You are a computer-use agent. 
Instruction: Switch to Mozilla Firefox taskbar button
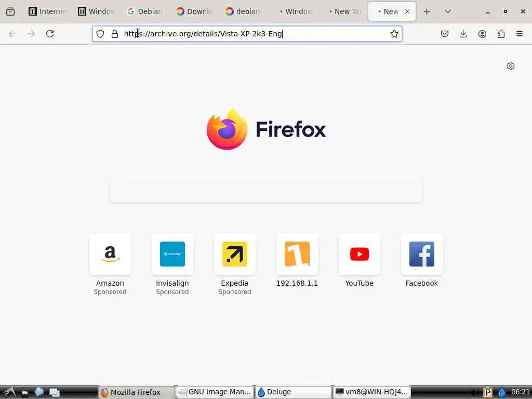click(x=137, y=392)
